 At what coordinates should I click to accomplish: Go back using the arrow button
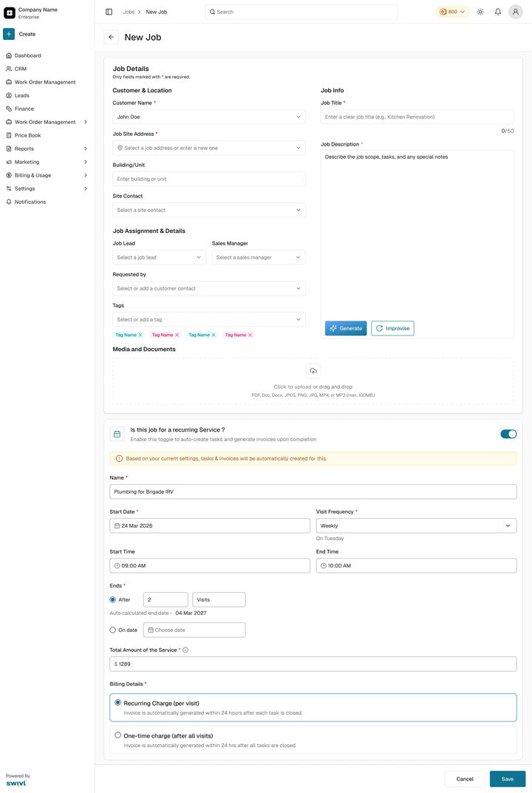pos(112,37)
